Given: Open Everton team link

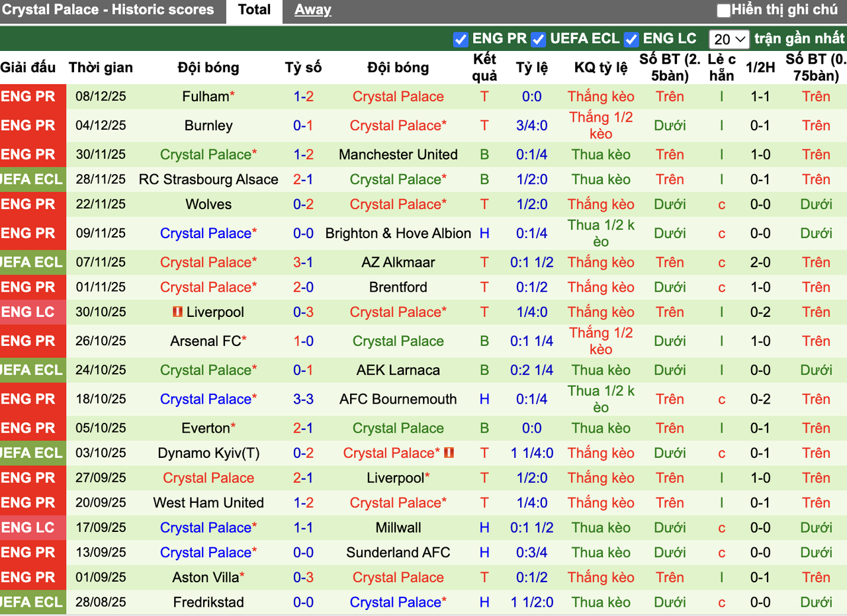Looking at the screenshot, I should click(205, 429).
